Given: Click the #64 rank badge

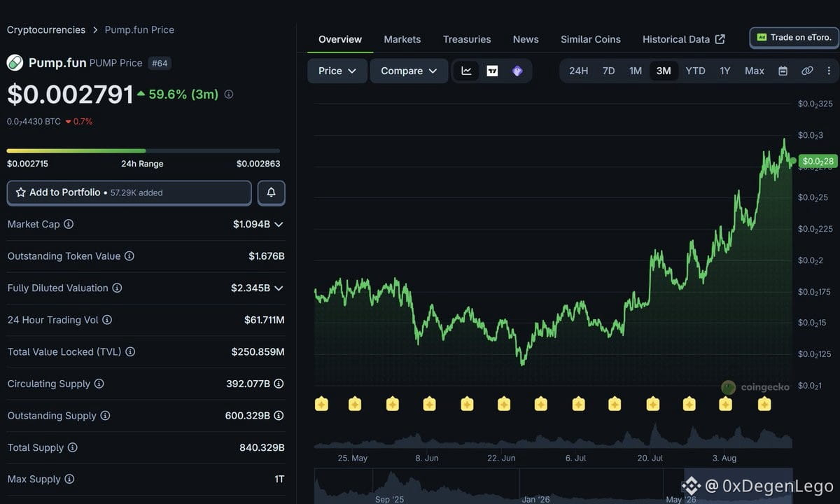Looking at the screenshot, I should tap(160, 63).
